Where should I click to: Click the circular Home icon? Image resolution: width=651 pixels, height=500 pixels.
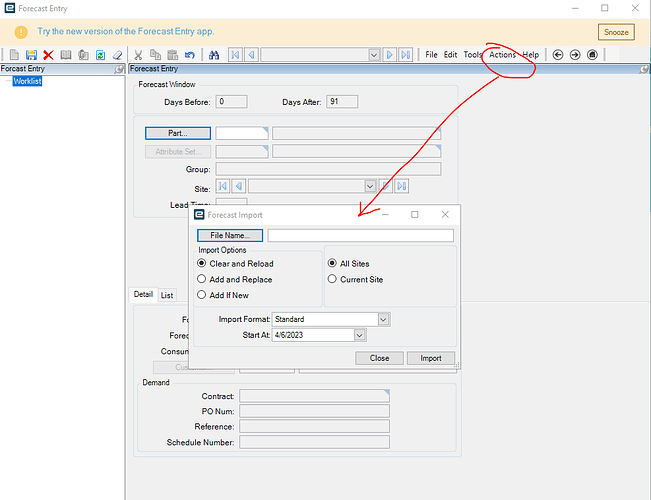(592, 55)
